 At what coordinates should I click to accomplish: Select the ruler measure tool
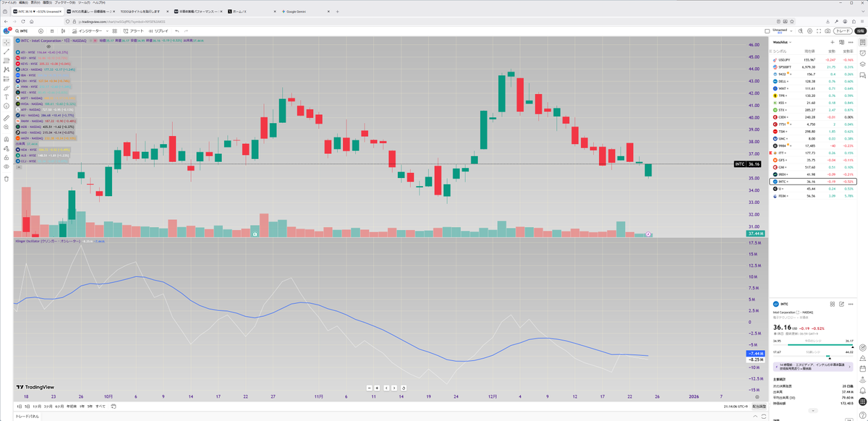point(7,117)
